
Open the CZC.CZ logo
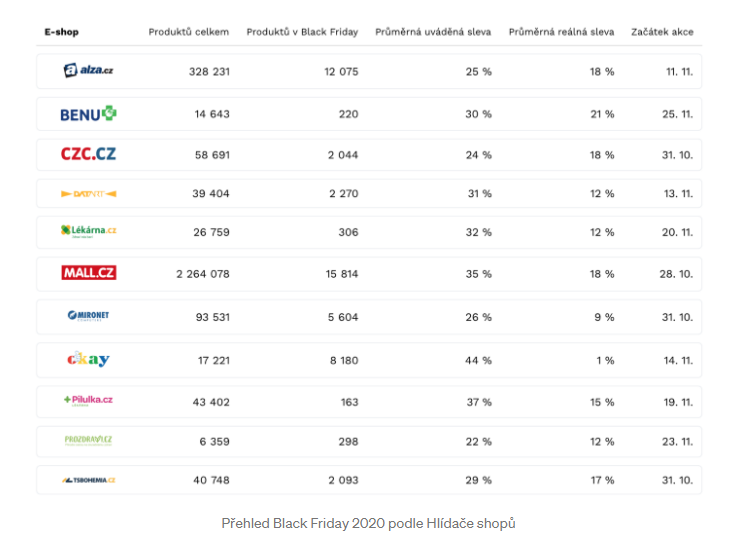tap(88, 154)
